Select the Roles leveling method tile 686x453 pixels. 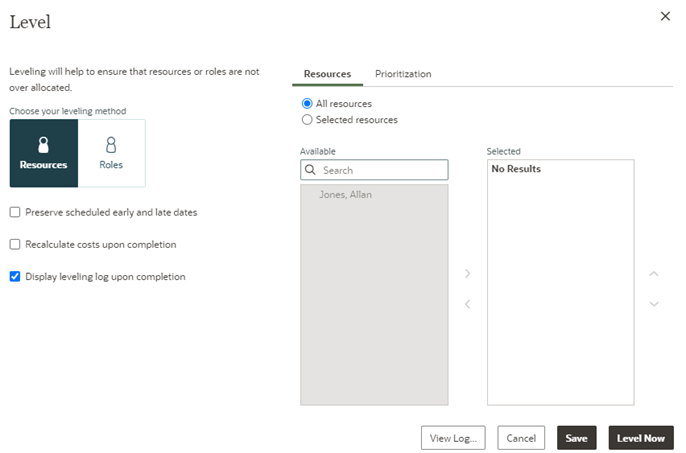pyautogui.click(x=111, y=153)
